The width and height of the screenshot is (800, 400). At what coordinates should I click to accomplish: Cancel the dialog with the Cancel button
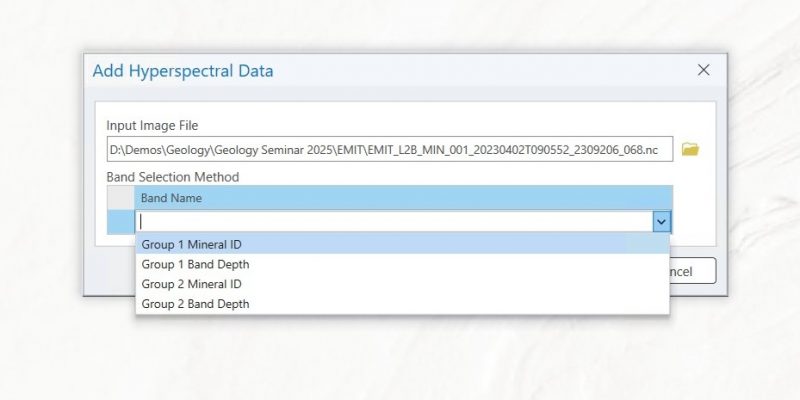693,271
